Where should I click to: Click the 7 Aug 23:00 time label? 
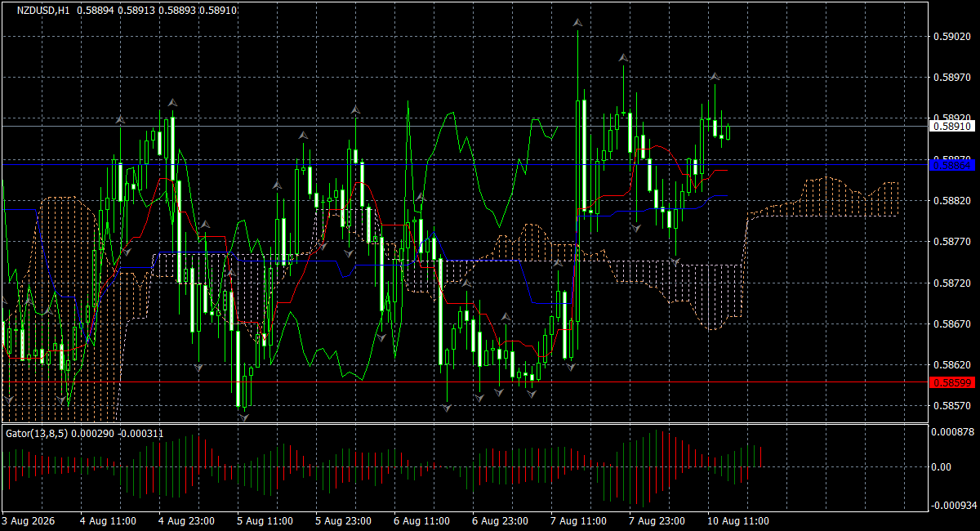[x=657, y=520]
